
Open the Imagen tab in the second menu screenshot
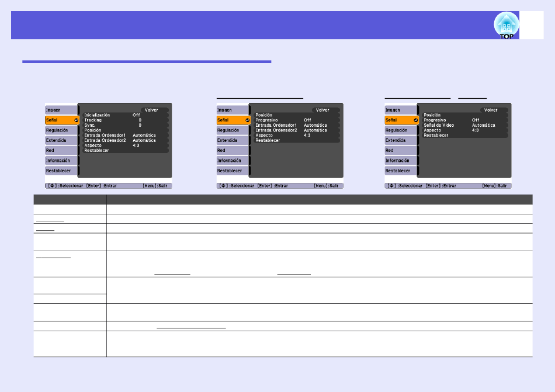click(x=233, y=110)
